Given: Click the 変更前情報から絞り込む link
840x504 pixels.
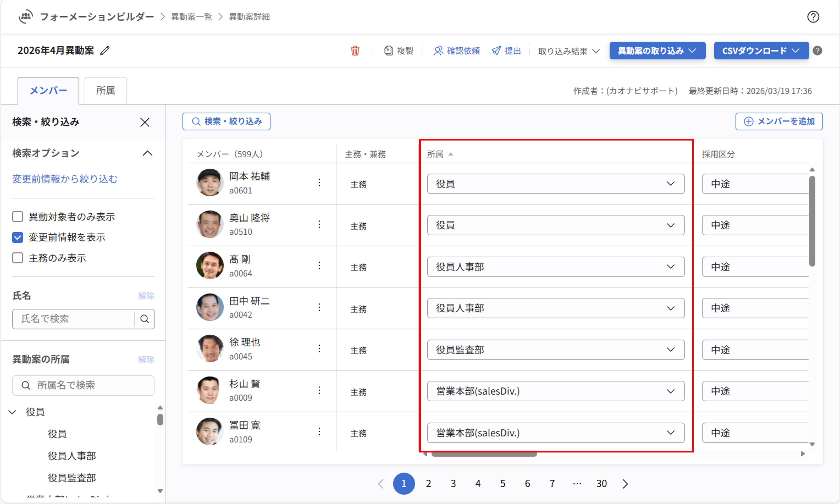Looking at the screenshot, I should click(65, 179).
